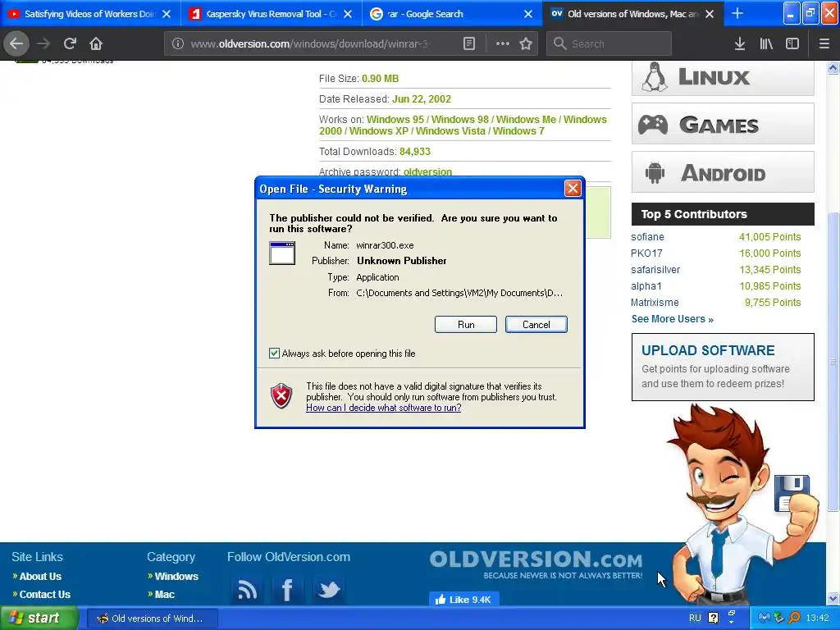Open How can I decide what software to run
Screen dimensions: 840x630
tap(384, 408)
